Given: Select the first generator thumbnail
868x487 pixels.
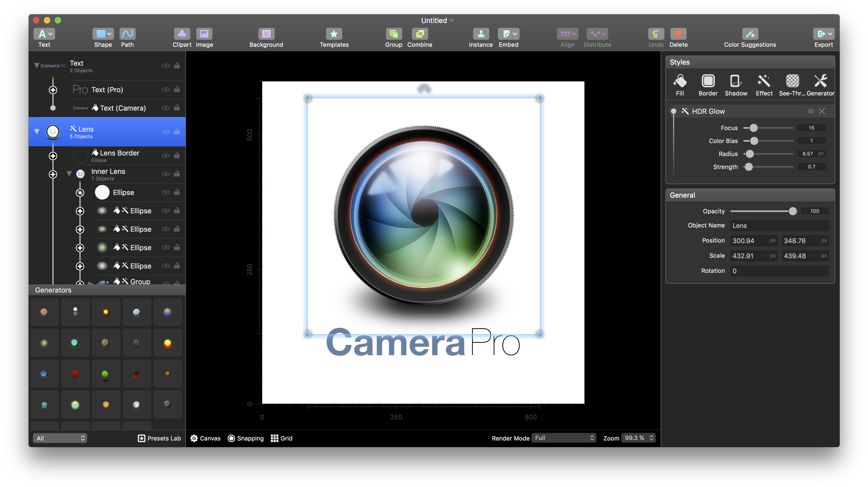Looking at the screenshot, I should click(x=45, y=312).
